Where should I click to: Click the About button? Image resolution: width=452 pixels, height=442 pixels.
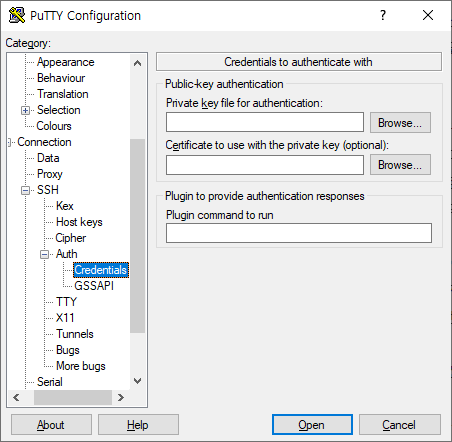pyautogui.click(x=51, y=425)
